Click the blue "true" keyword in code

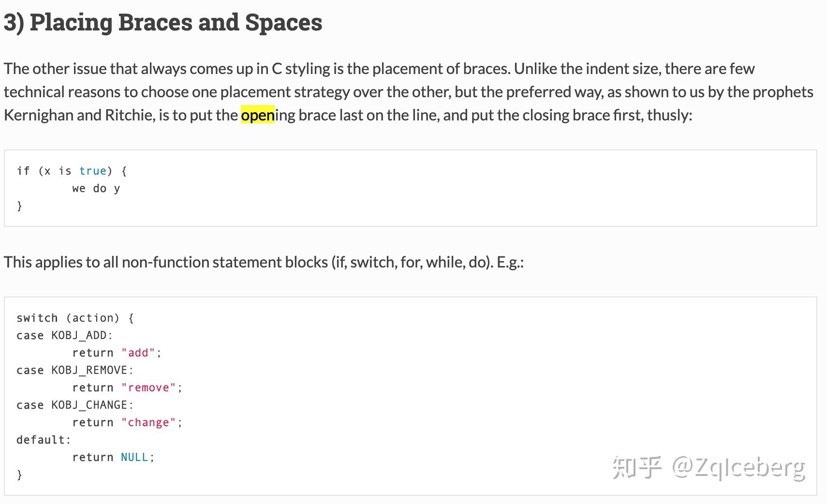pos(93,171)
